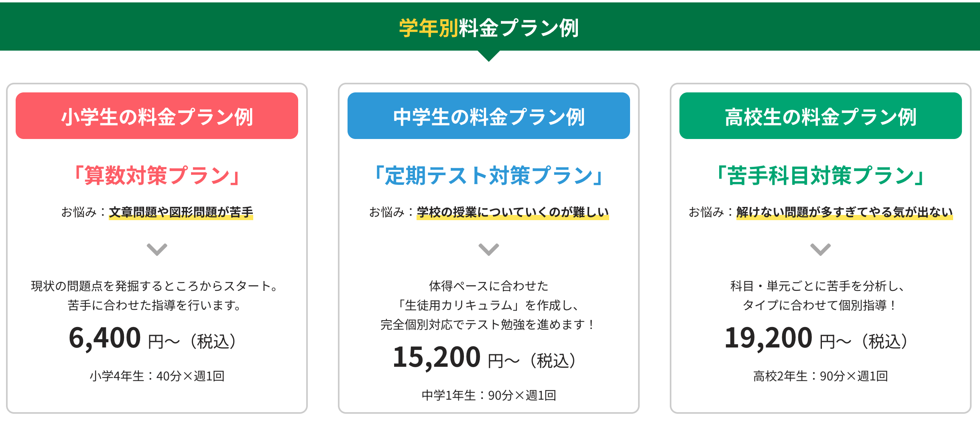Click the 「苦手科目対策プラン」 heading

(820, 176)
